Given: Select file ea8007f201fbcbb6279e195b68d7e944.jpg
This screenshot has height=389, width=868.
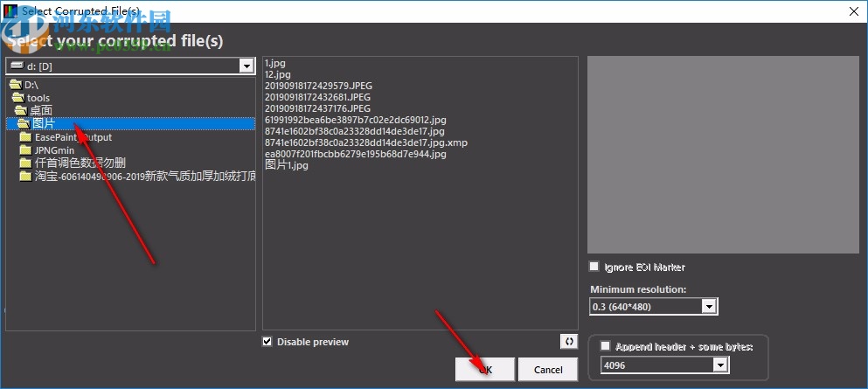Looking at the screenshot, I should coord(356,154).
